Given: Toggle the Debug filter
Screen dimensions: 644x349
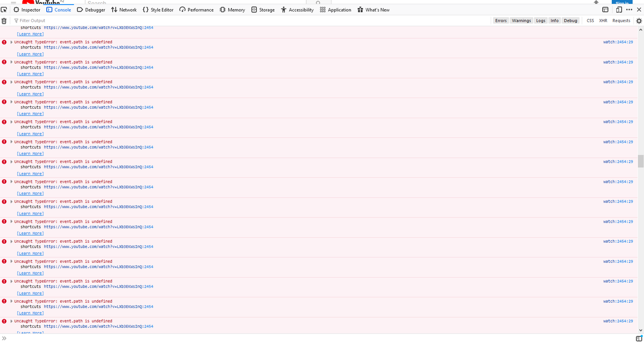Looking at the screenshot, I should pos(571,21).
